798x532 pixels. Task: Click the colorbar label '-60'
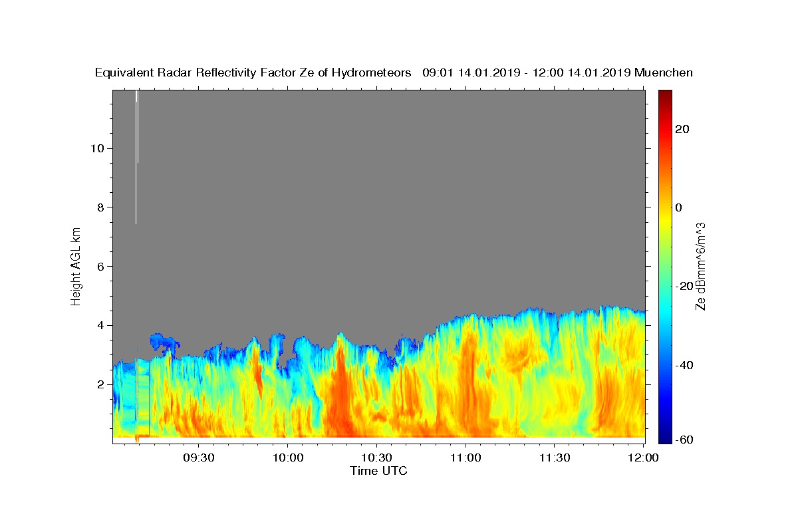coord(684,440)
